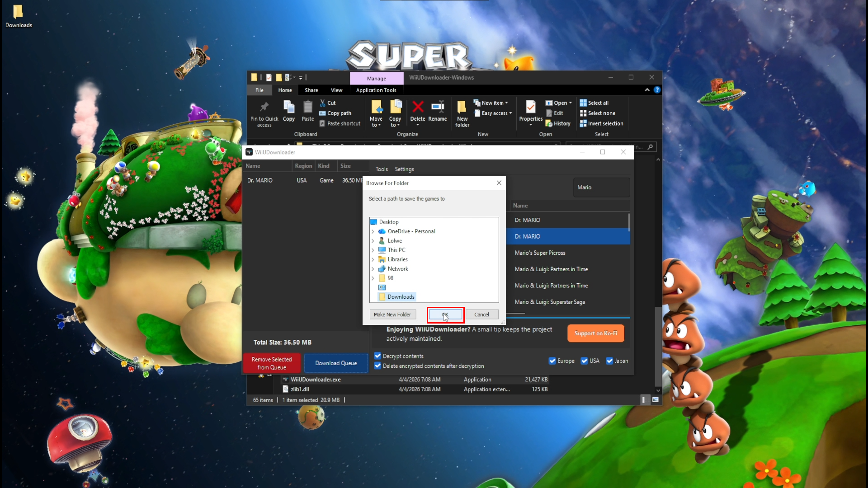Viewport: 868px width, 488px height.
Task: Disable the Decrypt contents checkbox
Action: point(377,356)
